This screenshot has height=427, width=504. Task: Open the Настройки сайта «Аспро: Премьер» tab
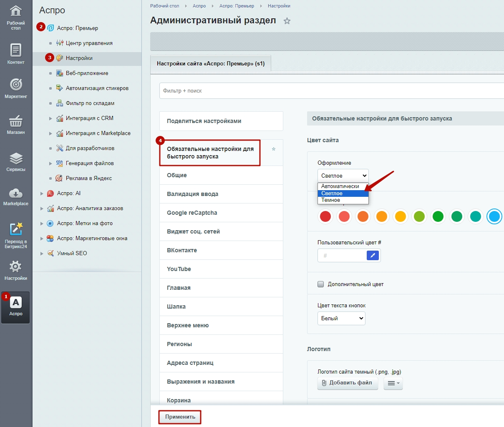click(211, 64)
